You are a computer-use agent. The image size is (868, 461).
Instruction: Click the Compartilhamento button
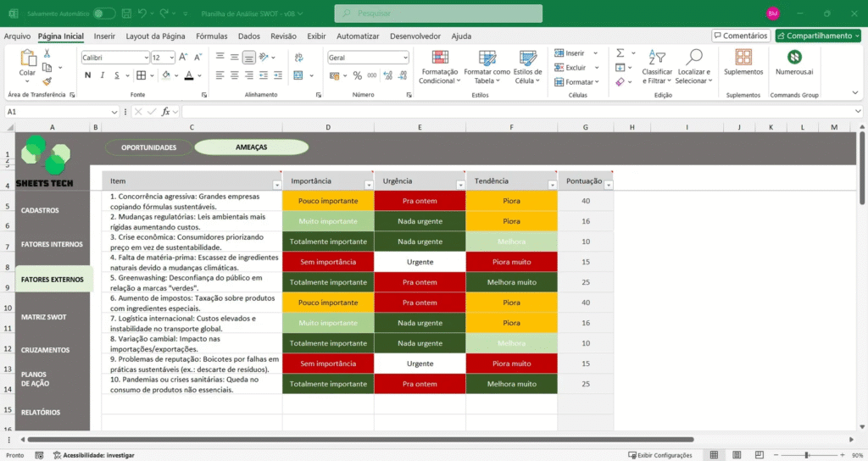coord(818,36)
